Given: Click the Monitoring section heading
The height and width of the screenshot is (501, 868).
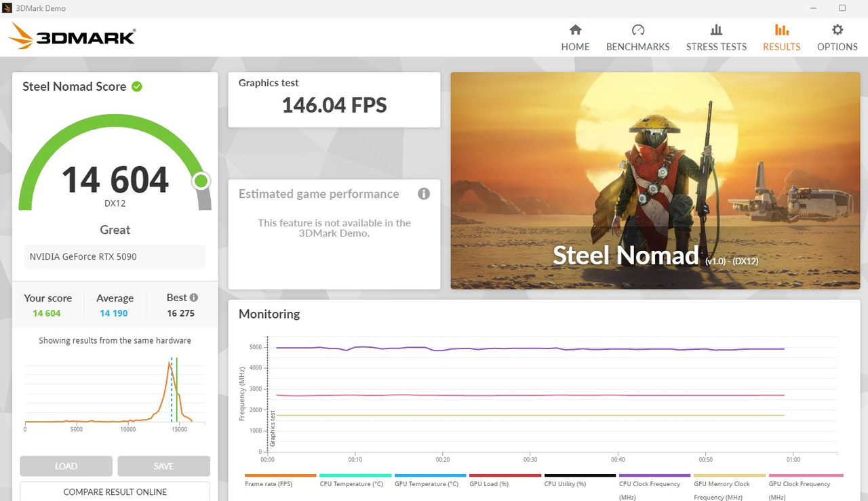Looking at the screenshot, I should (x=269, y=314).
